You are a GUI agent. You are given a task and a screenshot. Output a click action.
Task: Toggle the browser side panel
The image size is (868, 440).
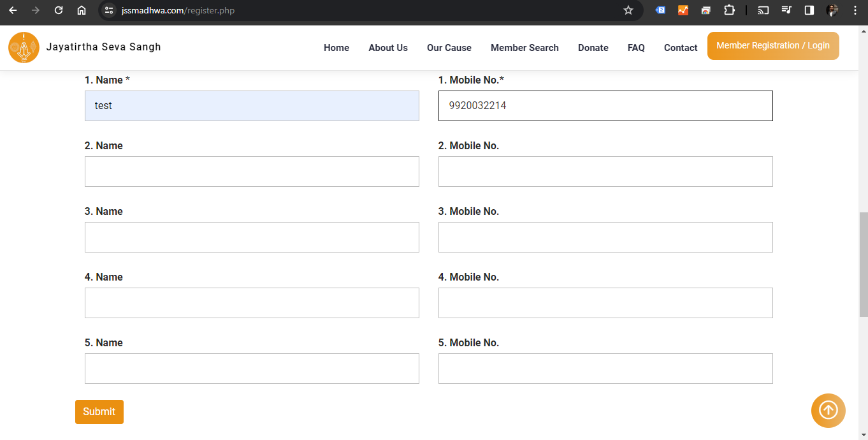tap(809, 10)
